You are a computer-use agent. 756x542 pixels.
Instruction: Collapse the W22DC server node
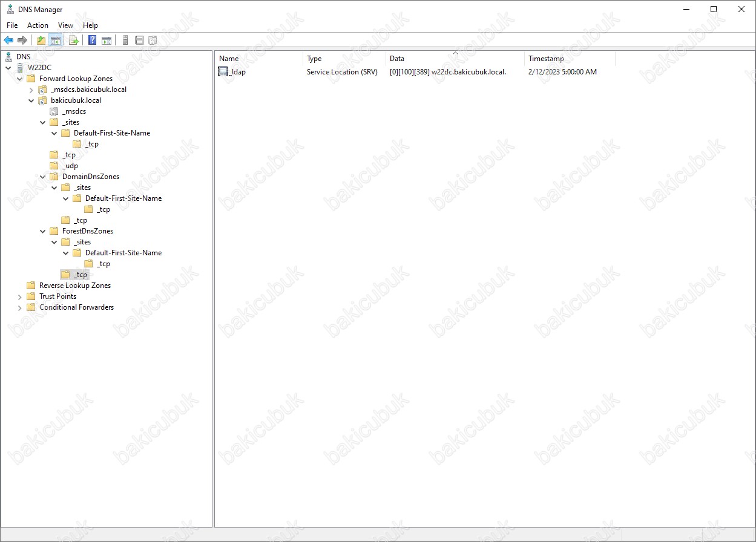coord(8,68)
